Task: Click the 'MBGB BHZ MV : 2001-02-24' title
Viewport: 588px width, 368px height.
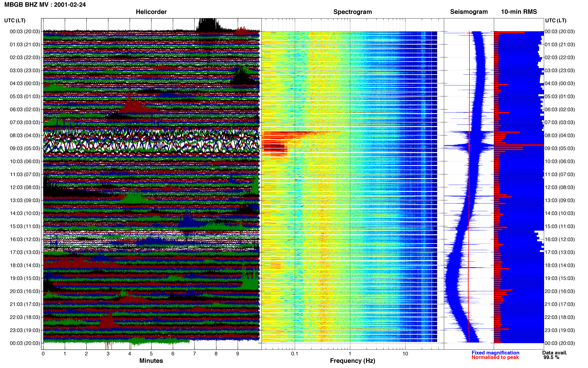Action: pyautogui.click(x=45, y=5)
